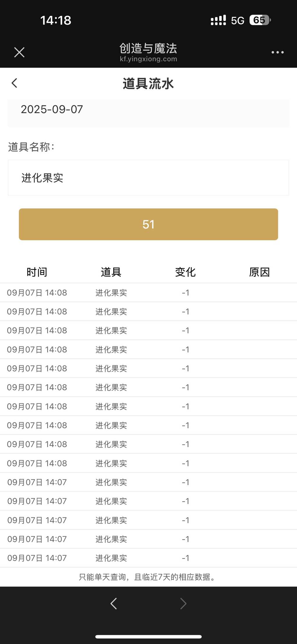Open the date picker showing 2025-09-07
This screenshot has height=644, width=297.
coord(148,113)
